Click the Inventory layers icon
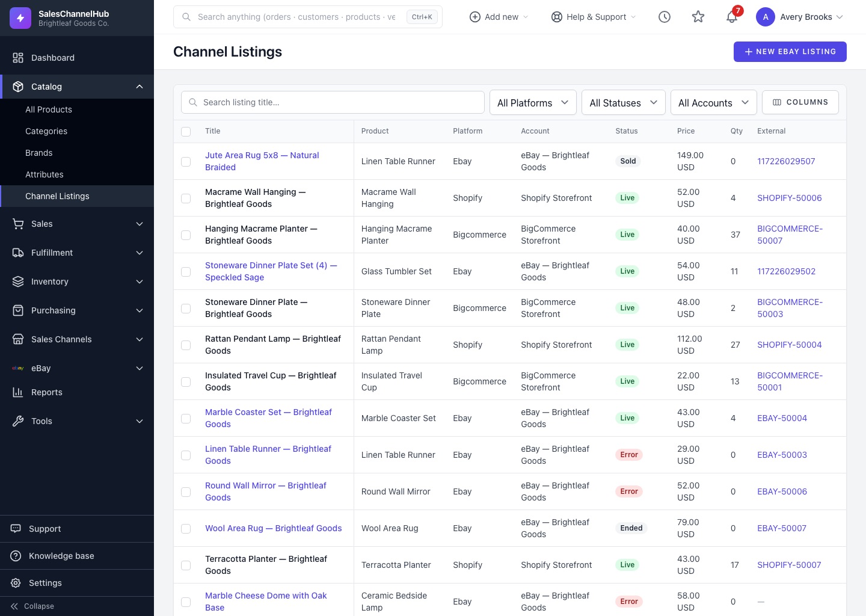Viewport: 866px width, 616px height. click(x=18, y=282)
